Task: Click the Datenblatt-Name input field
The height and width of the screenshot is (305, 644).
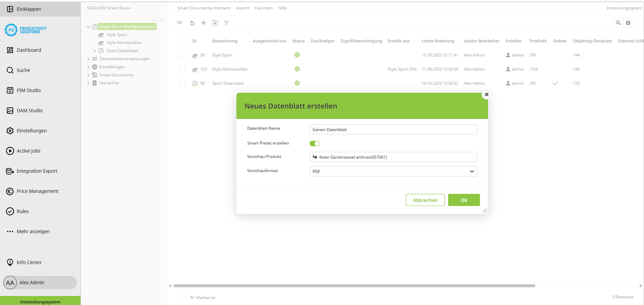Action: pos(393,129)
